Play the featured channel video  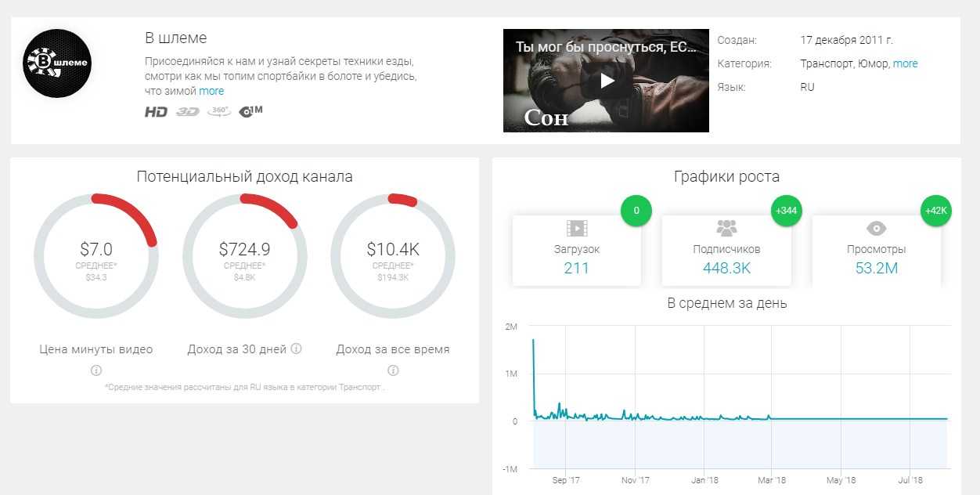pyautogui.click(x=606, y=81)
